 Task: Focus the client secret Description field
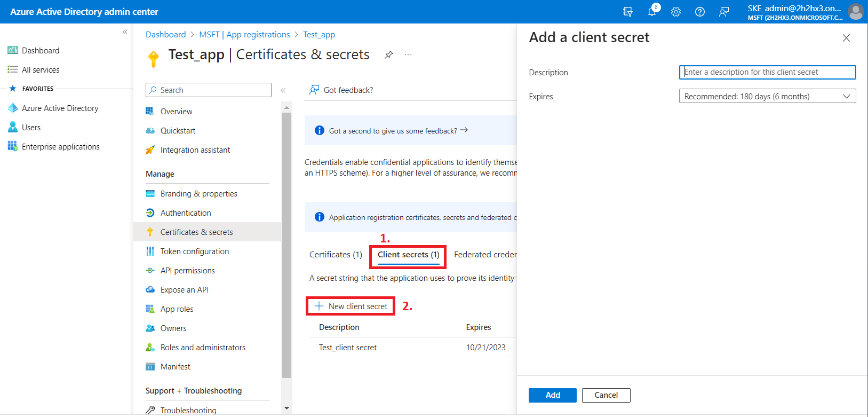(x=767, y=72)
